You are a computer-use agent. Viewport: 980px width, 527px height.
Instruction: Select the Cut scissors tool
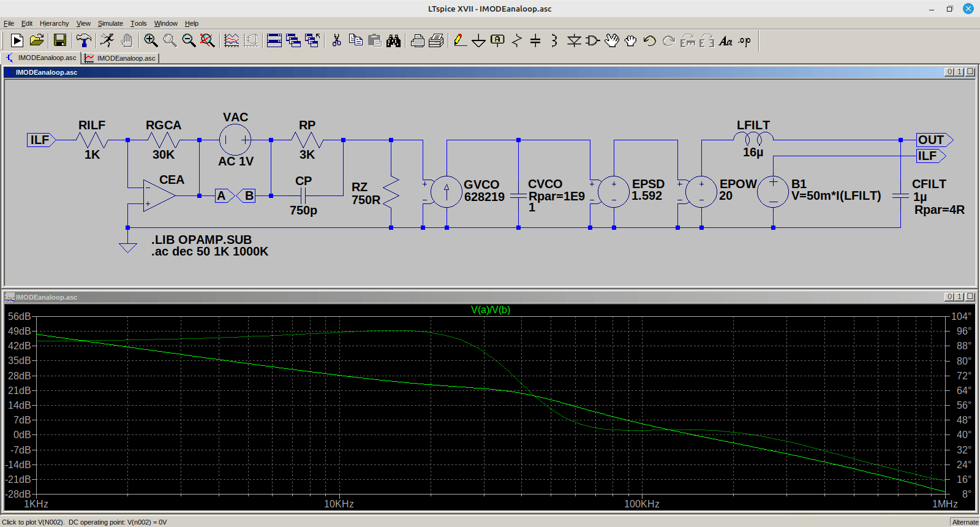(x=336, y=40)
